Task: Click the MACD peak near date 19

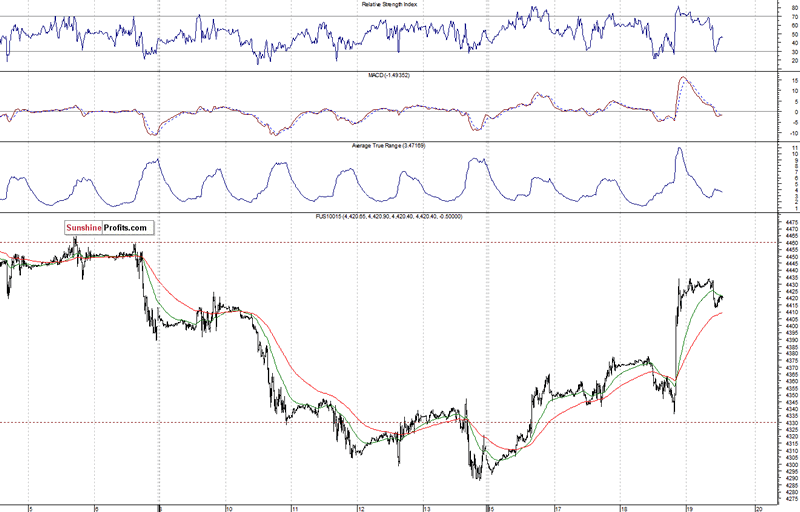Action: pos(685,77)
